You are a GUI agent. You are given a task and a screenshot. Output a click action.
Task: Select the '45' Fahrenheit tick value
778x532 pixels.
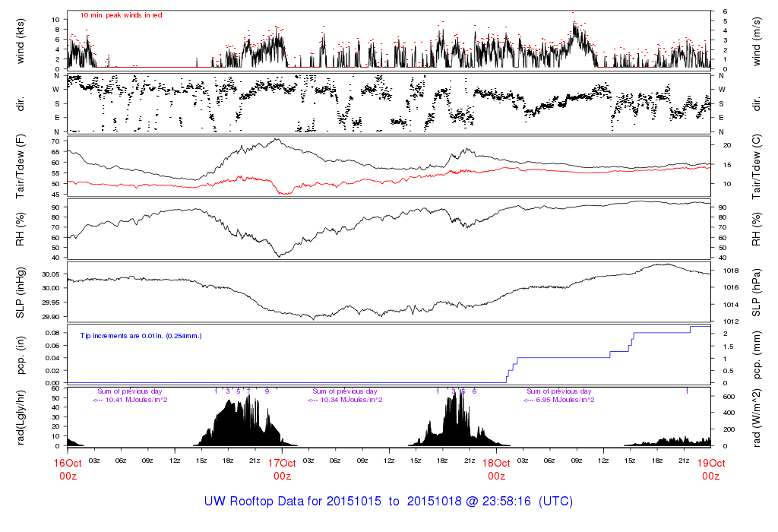(55, 194)
